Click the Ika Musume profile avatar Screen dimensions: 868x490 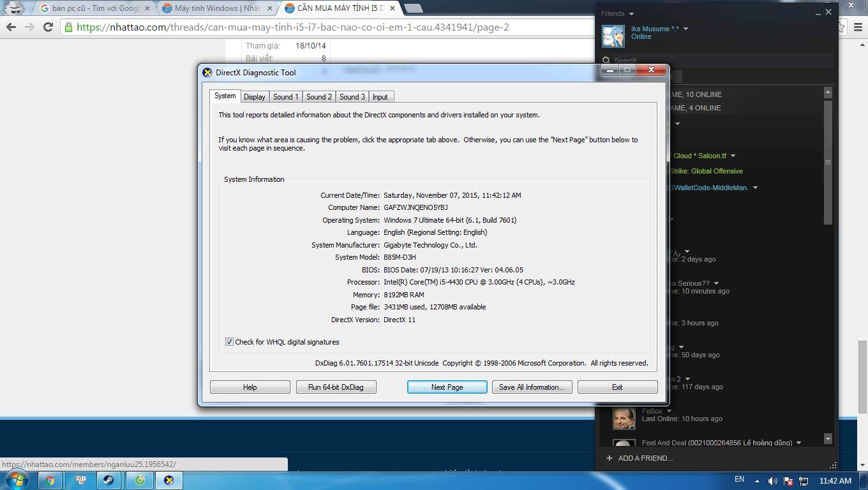click(613, 36)
